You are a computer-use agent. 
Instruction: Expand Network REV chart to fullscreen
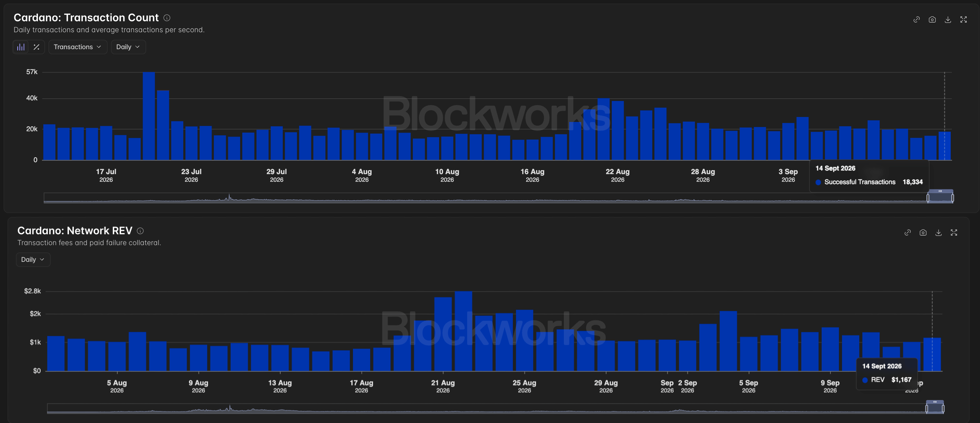click(954, 232)
